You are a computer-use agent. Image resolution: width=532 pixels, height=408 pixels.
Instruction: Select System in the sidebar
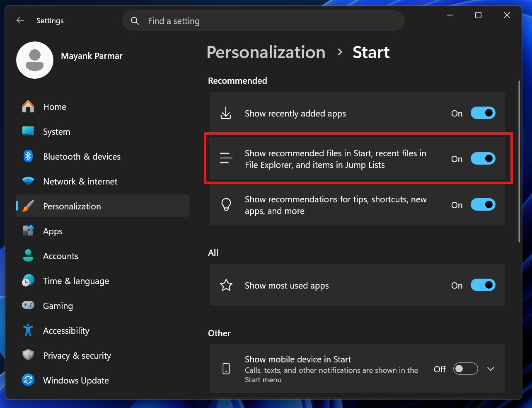102,131
